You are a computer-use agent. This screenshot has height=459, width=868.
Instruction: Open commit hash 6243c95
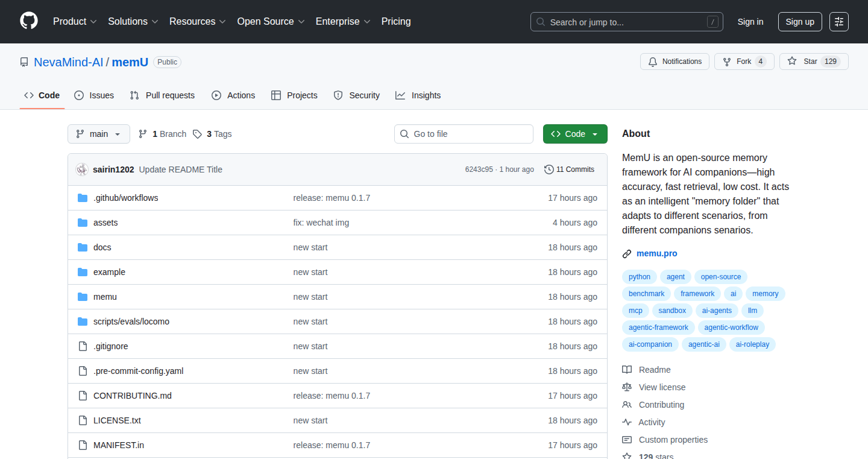(x=479, y=169)
